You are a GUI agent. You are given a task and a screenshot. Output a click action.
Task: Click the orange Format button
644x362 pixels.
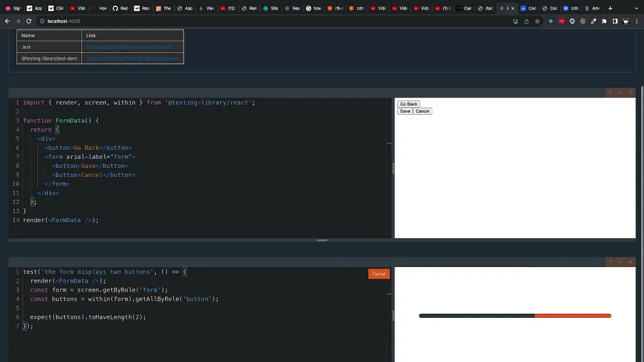379,274
